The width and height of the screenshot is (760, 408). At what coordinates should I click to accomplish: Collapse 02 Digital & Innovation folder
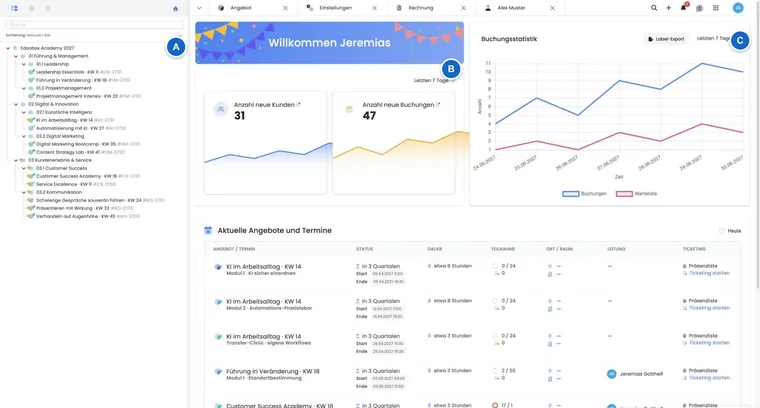16,104
